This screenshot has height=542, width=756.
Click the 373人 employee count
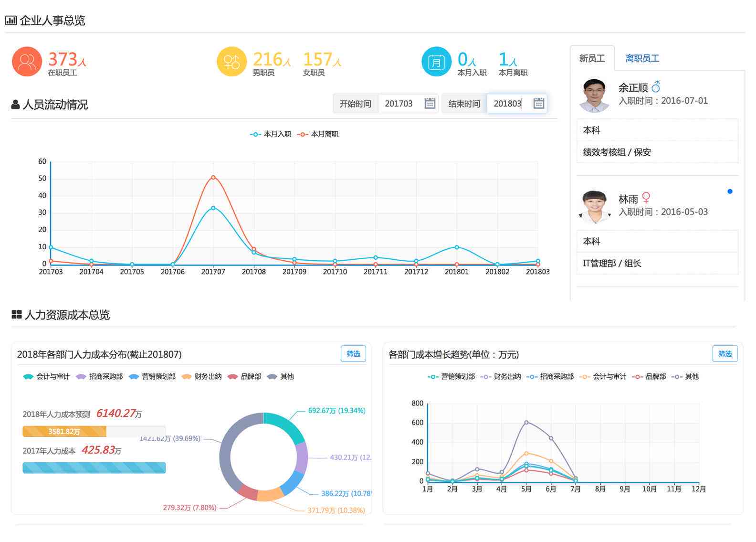[x=67, y=59]
